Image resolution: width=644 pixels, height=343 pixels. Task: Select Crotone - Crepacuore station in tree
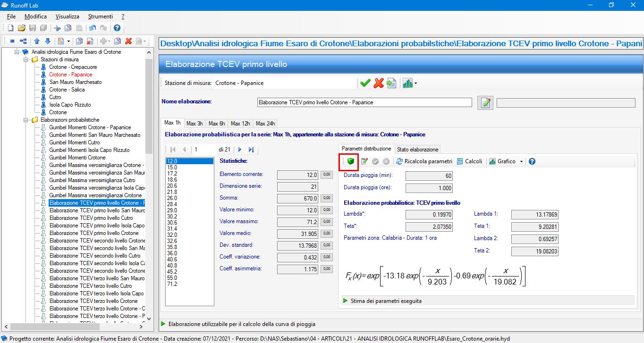[x=73, y=67]
